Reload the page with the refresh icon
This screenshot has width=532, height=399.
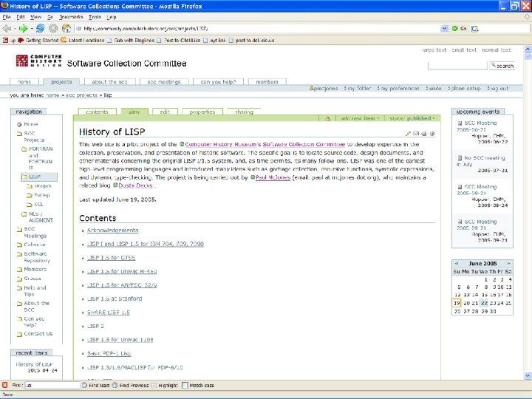coord(41,29)
